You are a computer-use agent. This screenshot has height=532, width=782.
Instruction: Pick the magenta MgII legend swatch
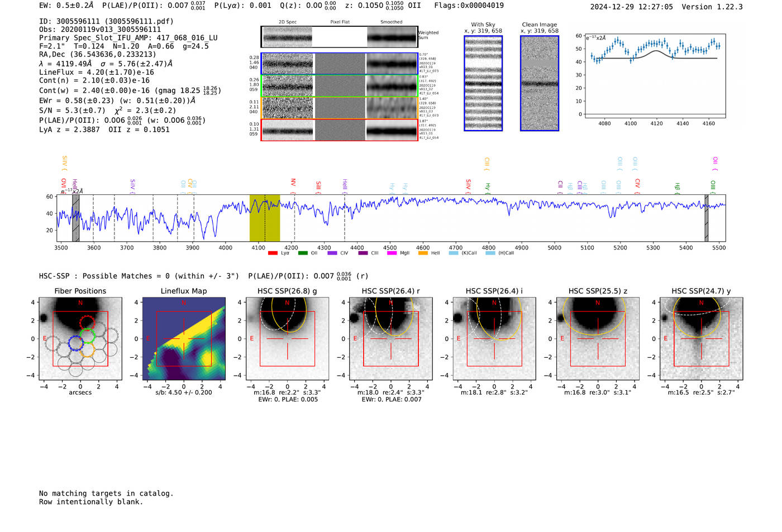[392, 253]
